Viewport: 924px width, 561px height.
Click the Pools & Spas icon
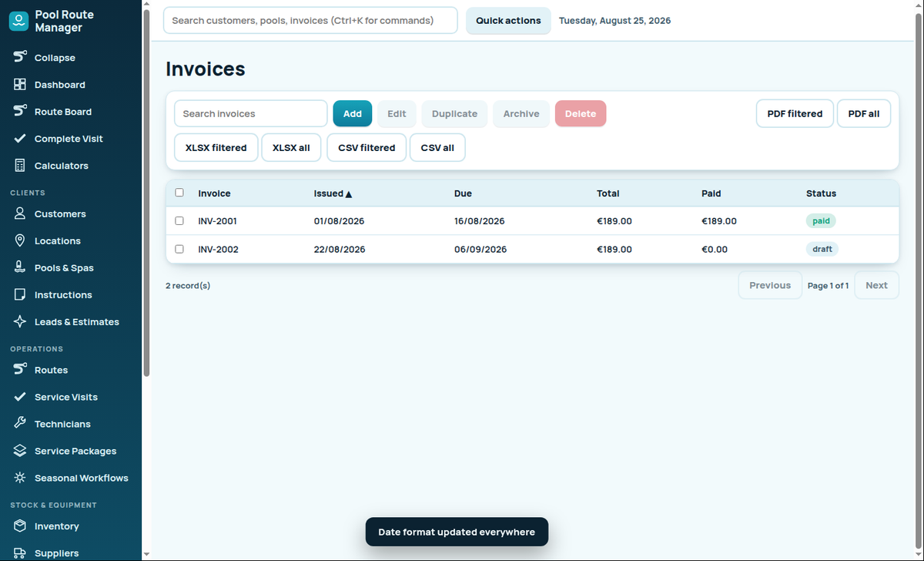20,268
